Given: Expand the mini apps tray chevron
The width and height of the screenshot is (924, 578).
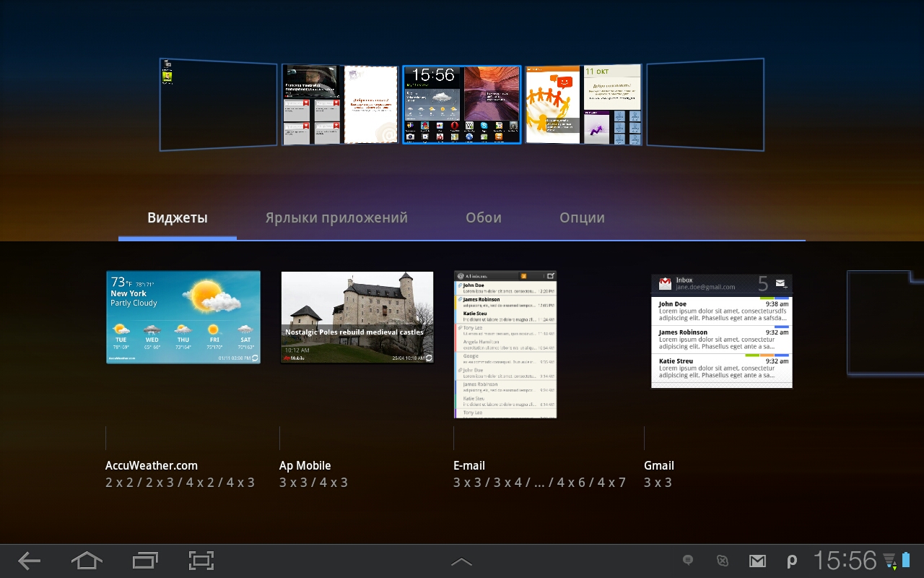Looking at the screenshot, I should click(461, 561).
